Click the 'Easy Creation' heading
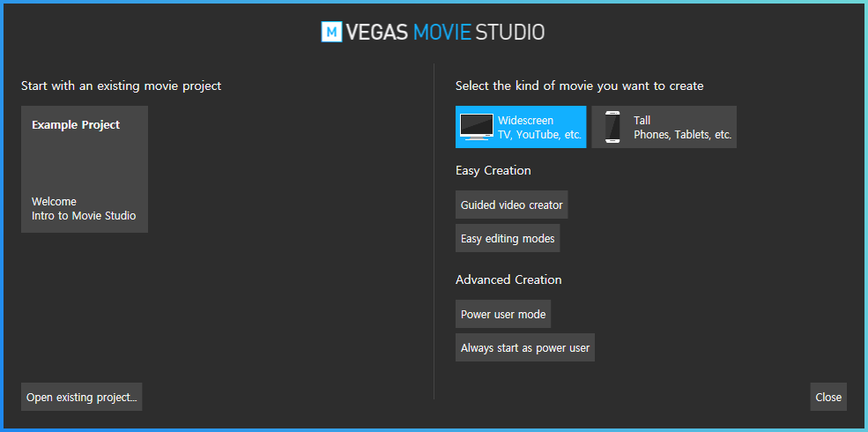868x432 pixels. tap(493, 170)
